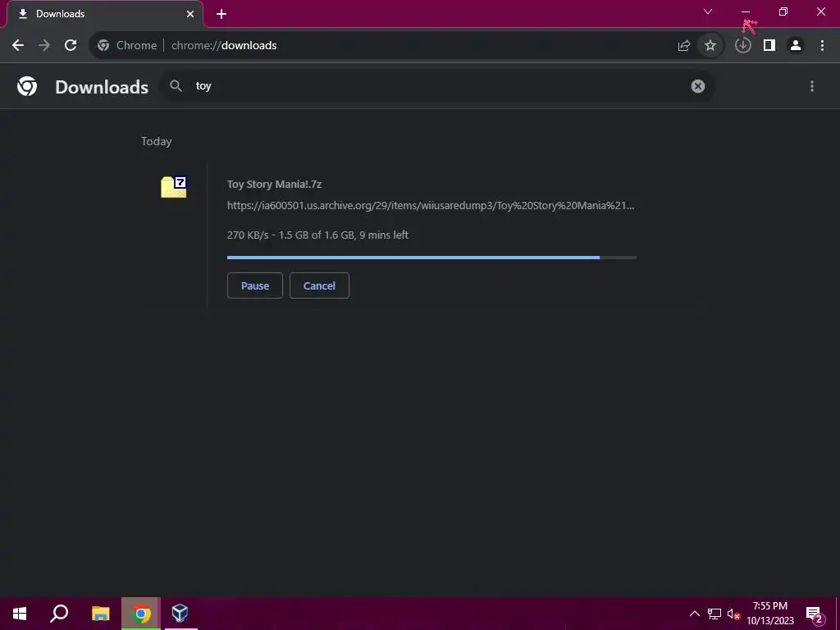This screenshot has width=840, height=630.
Task: Bookmark this tab with the star icon
Action: coord(710,46)
